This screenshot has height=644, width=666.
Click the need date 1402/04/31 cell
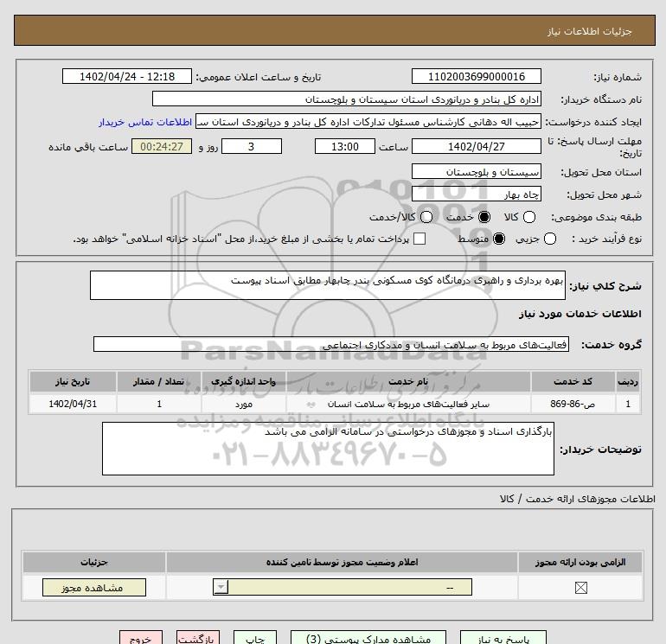73,404
